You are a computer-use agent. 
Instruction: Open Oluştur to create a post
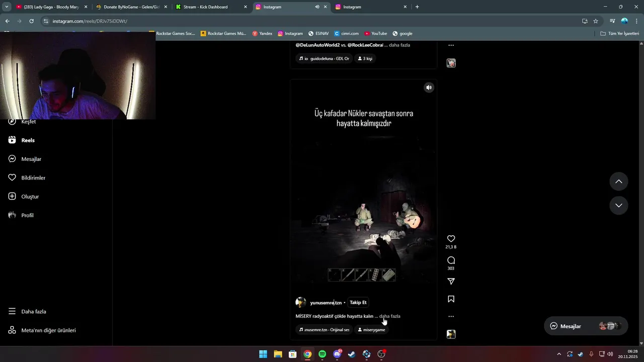[x=24, y=197]
